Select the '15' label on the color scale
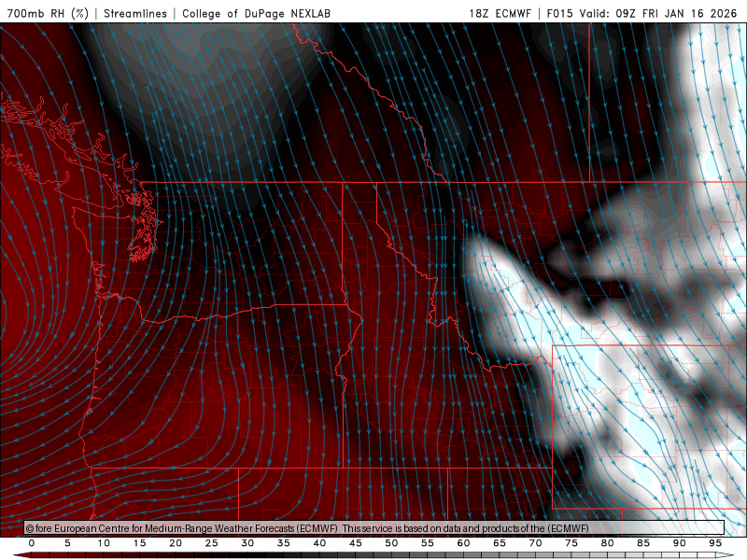Screen dimensions: 747x560 [x=139, y=543]
